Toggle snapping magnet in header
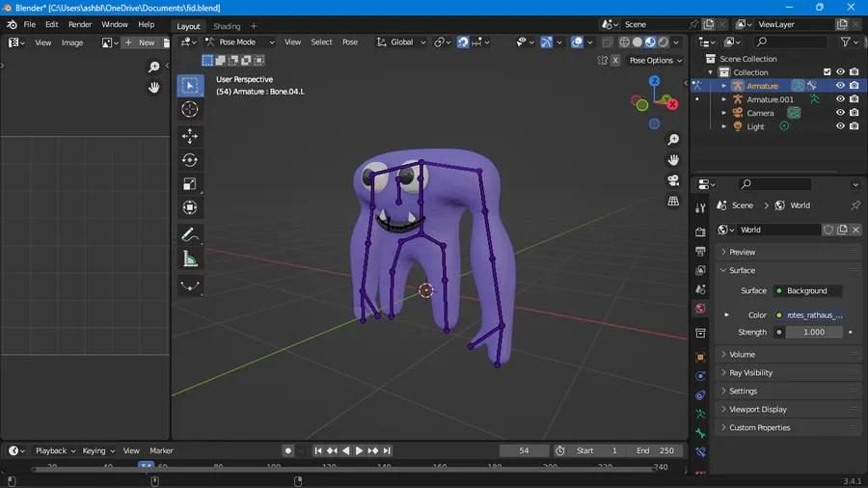Image resolution: width=868 pixels, height=488 pixels. click(463, 42)
